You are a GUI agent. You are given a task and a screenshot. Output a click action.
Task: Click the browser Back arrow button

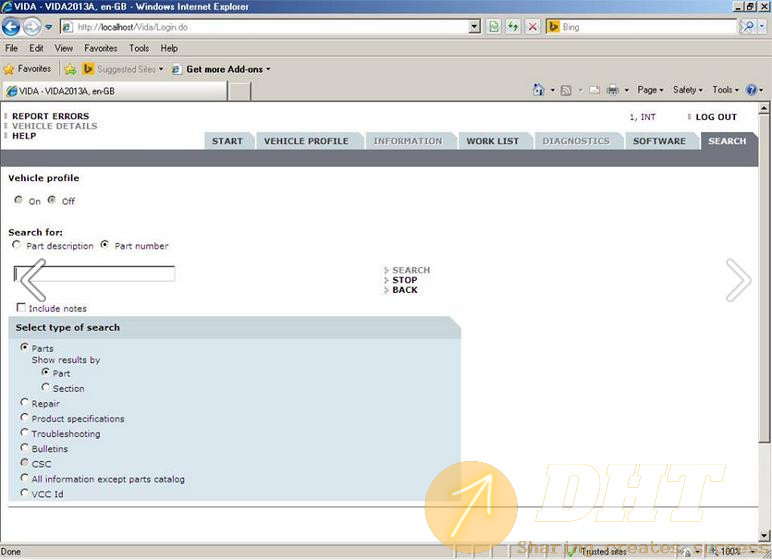(x=11, y=27)
